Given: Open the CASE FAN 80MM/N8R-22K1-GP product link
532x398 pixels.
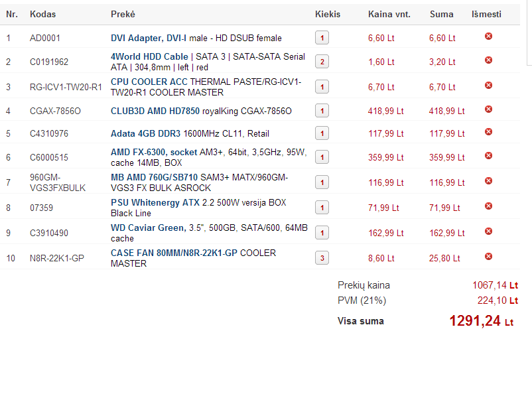Looking at the screenshot, I should point(174,253).
